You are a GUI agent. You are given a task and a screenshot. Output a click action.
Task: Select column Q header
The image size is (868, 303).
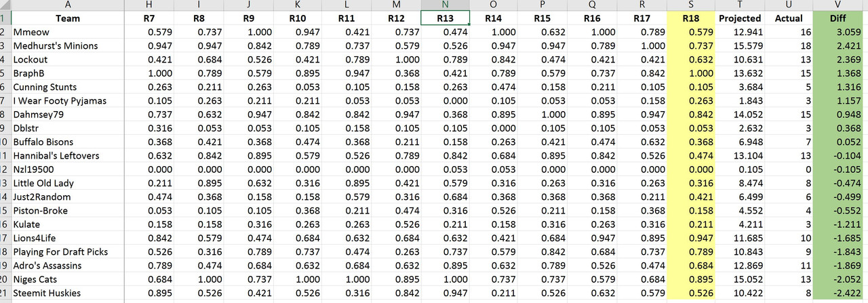592,5
